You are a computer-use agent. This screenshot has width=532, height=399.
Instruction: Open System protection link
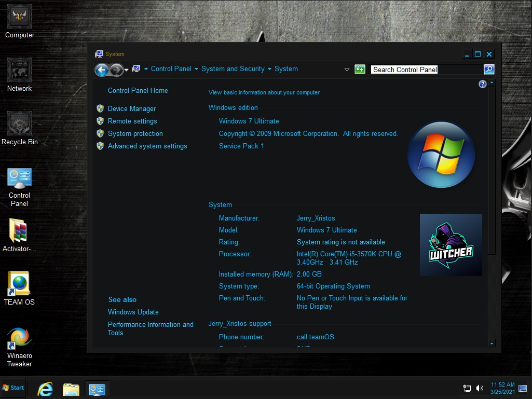coord(135,134)
